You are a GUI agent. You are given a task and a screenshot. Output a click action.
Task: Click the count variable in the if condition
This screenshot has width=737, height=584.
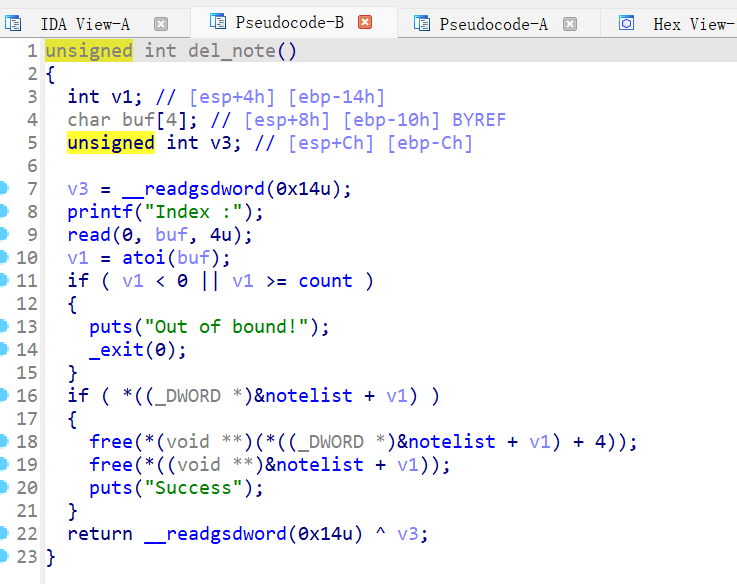tap(325, 281)
